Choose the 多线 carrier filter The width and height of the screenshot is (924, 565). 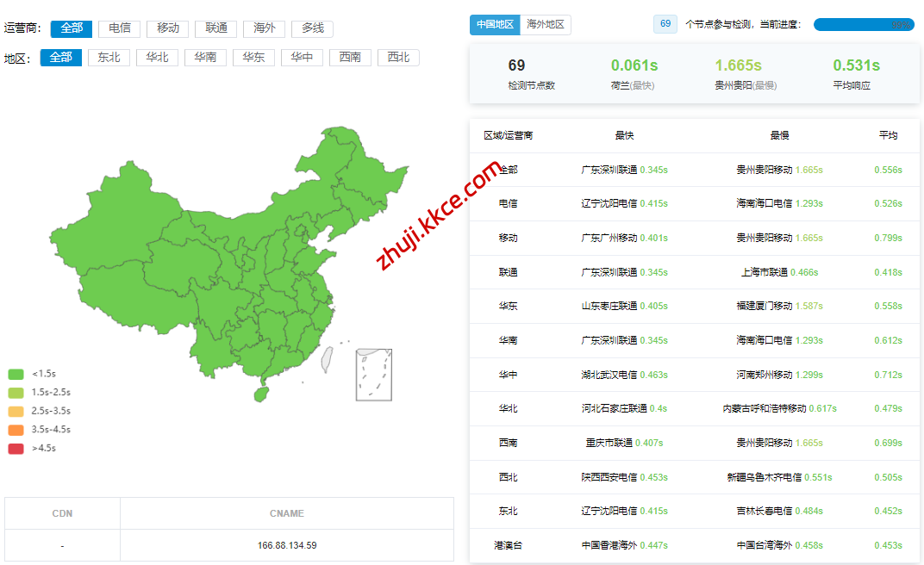click(312, 28)
